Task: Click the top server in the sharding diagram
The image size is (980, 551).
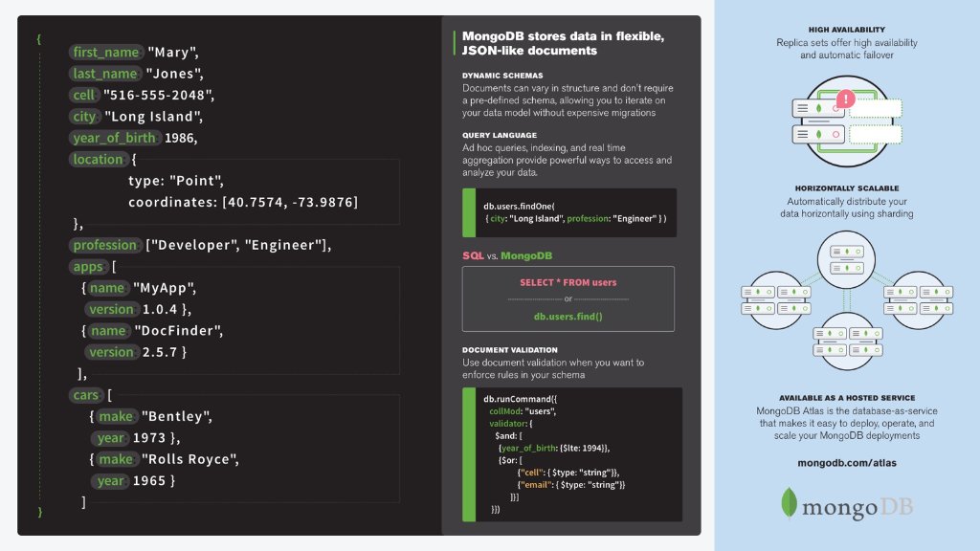Action: pos(846,259)
